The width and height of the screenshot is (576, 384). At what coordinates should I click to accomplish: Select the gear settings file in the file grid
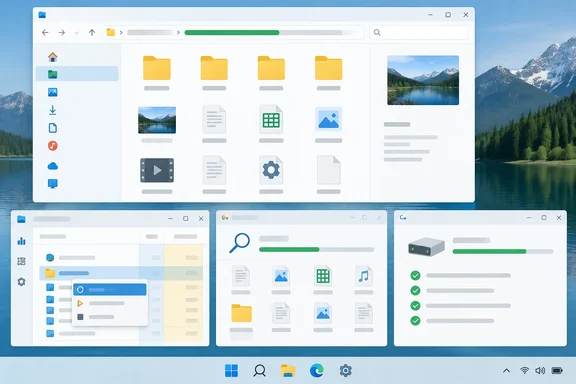coord(271,170)
